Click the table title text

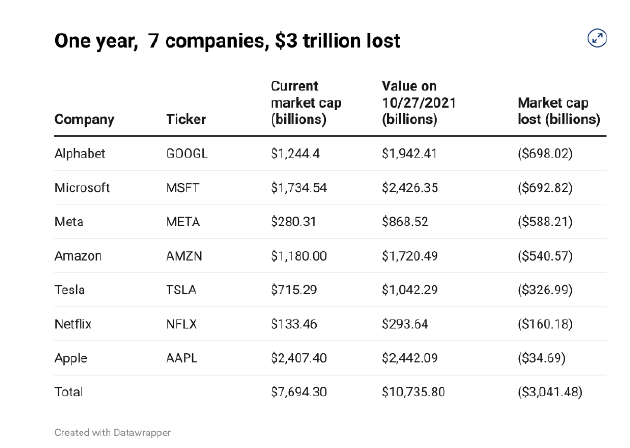tap(227, 41)
